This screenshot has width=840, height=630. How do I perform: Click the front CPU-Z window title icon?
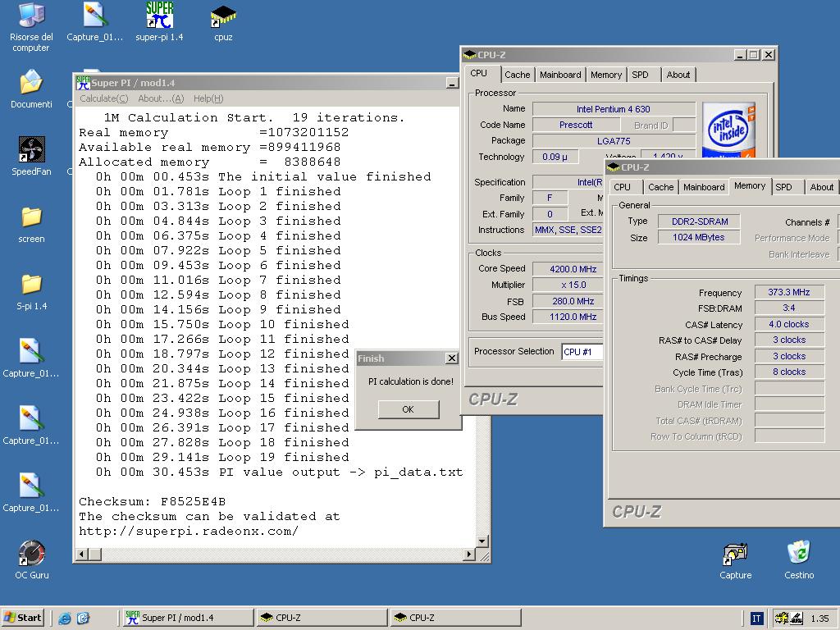(x=613, y=167)
